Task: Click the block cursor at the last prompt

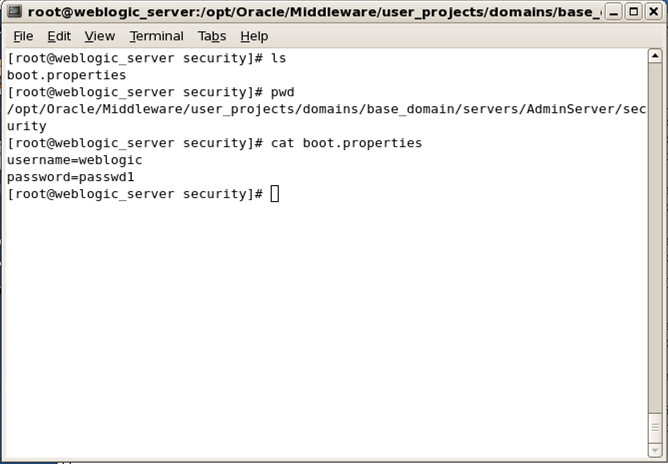Action: pos(275,194)
